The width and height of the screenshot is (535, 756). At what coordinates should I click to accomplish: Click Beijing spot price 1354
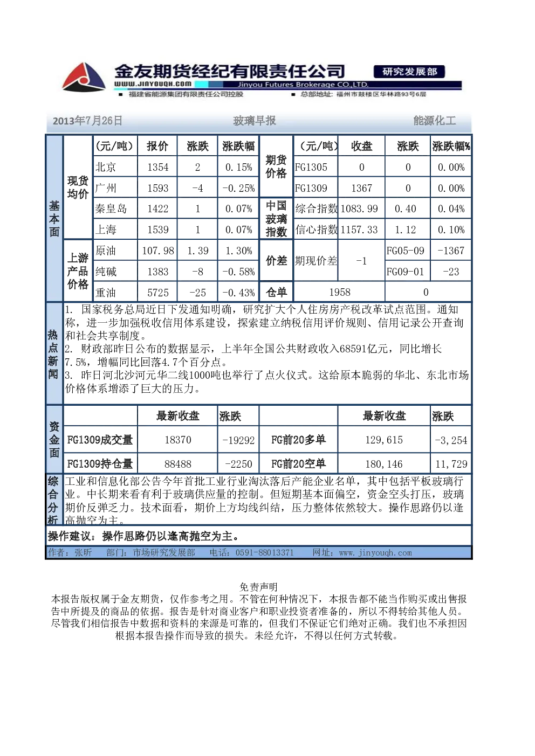tap(158, 167)
